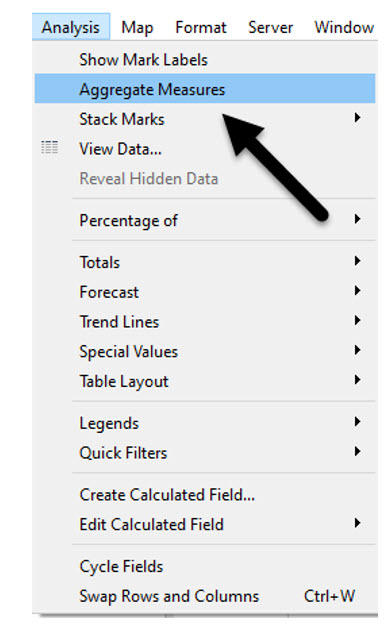Open the Map menu

137,28
